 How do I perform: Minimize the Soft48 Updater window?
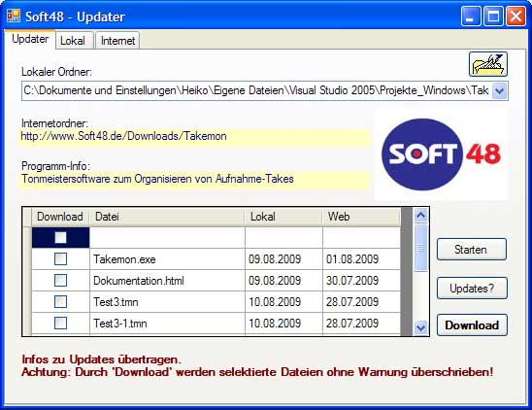[x=471, y=16]
